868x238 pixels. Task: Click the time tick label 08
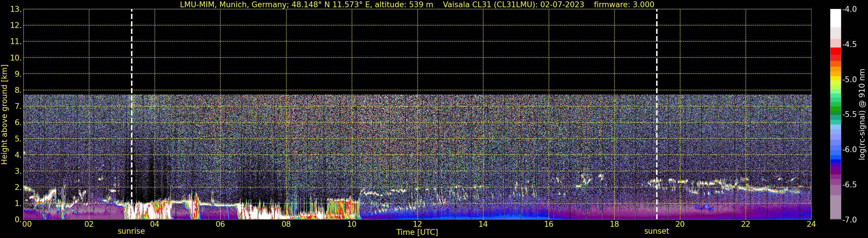coord(286,224)
